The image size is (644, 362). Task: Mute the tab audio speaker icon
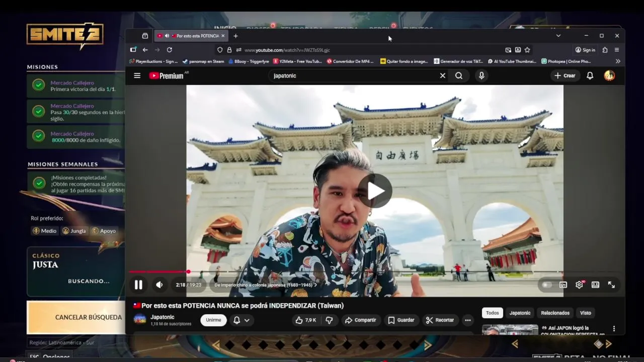coord(167,36)
